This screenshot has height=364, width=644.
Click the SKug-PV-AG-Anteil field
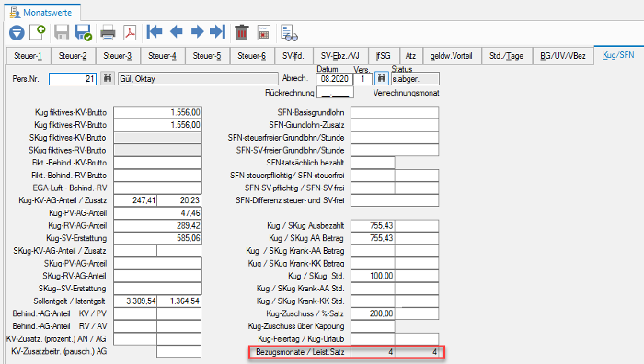(x=157, y=263)
